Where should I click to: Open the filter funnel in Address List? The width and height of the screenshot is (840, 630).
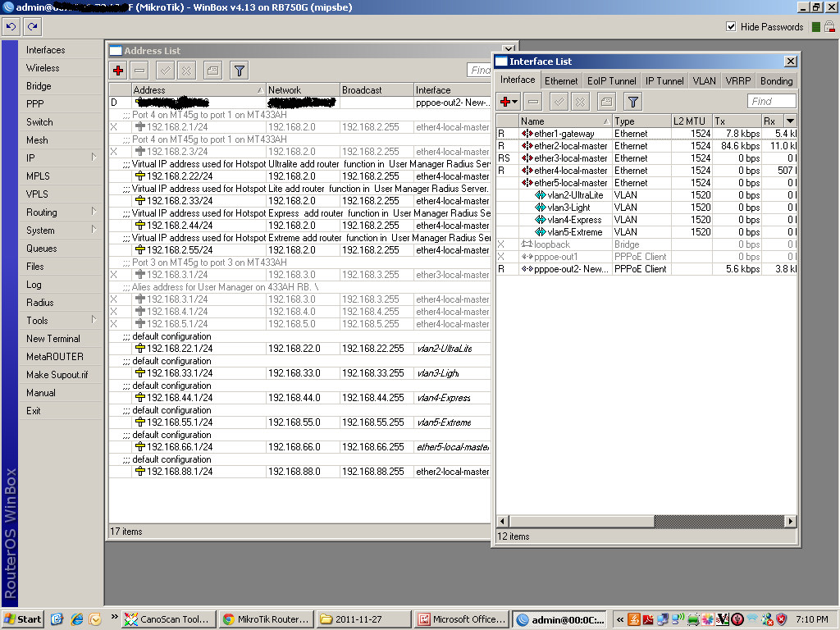click(x=239, y=71)
